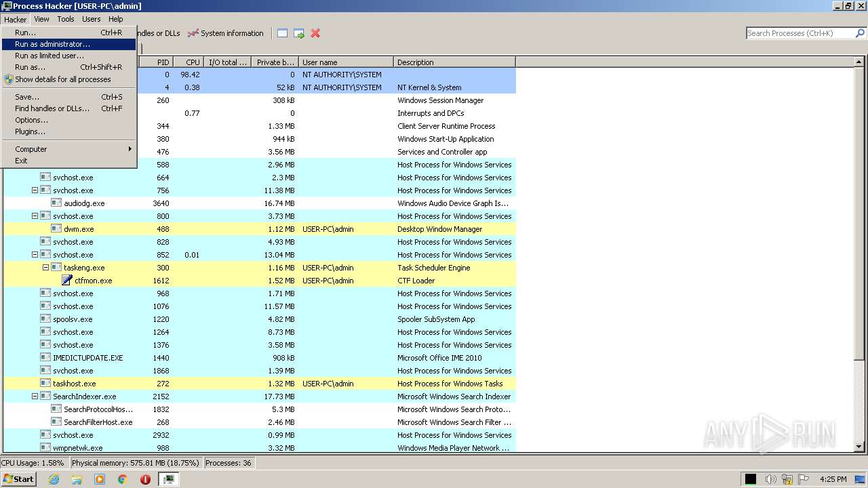Sort by Private bytes column header

point(275,62)
